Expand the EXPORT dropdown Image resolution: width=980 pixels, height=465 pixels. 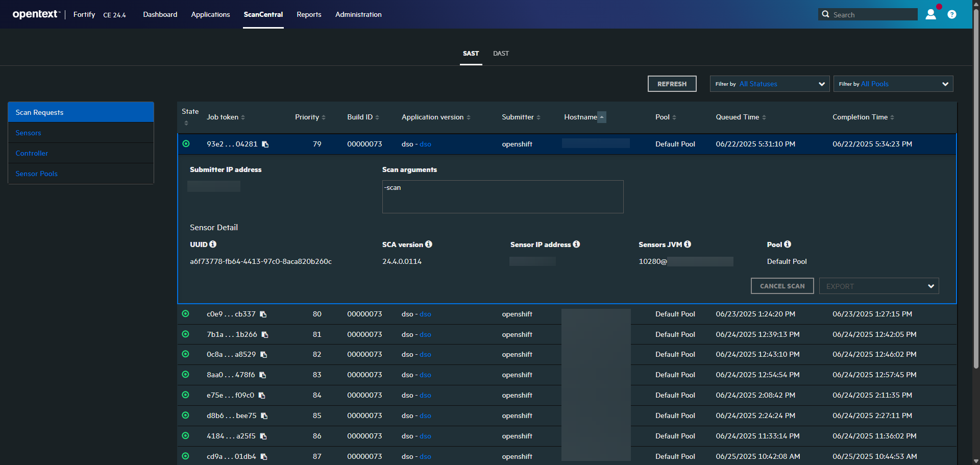tap(879, 286)
